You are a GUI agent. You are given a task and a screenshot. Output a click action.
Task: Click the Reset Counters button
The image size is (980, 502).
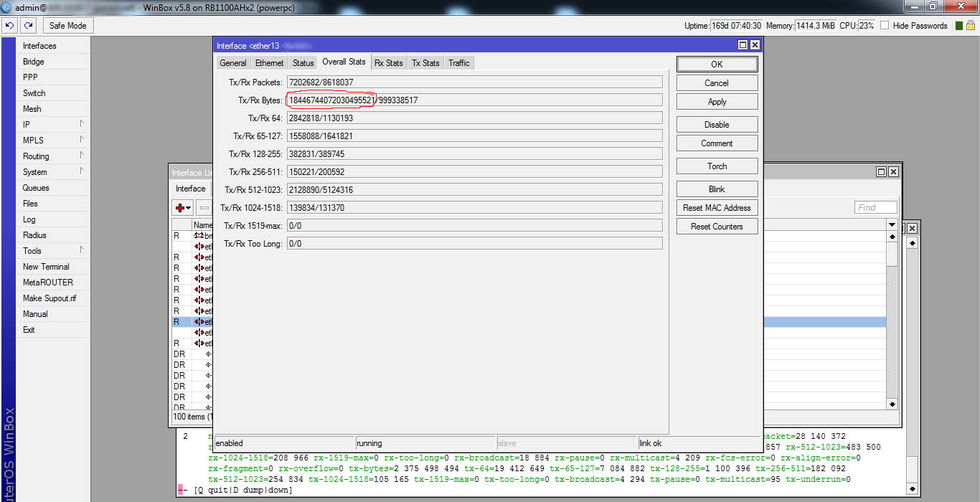coord(717,227)
